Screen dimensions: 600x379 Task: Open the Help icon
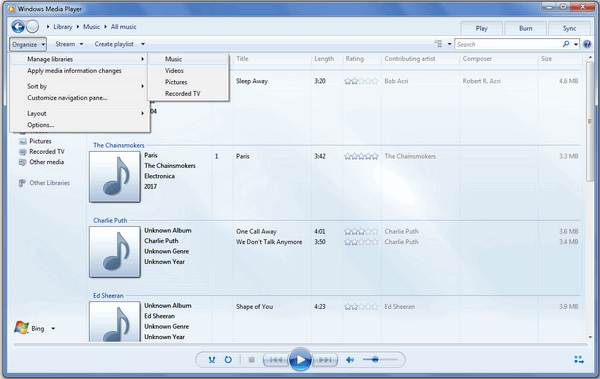point(587,44)
